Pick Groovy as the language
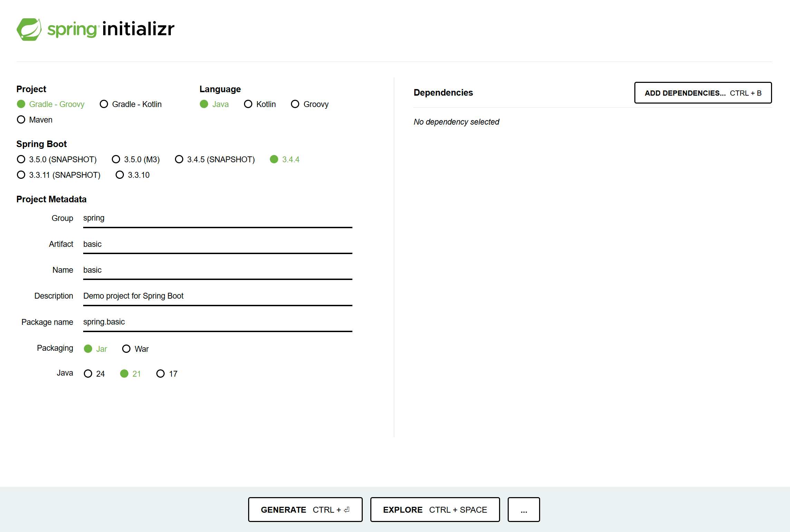This screenshot has width=790, height=532. pyautogui.click(x=295, y=104)
